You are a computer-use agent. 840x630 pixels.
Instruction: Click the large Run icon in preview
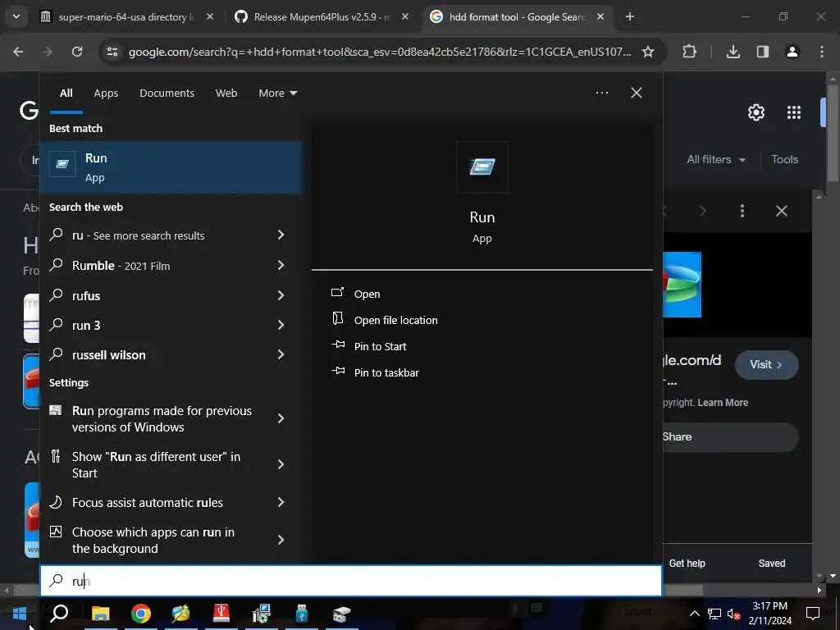pos(482,167)
